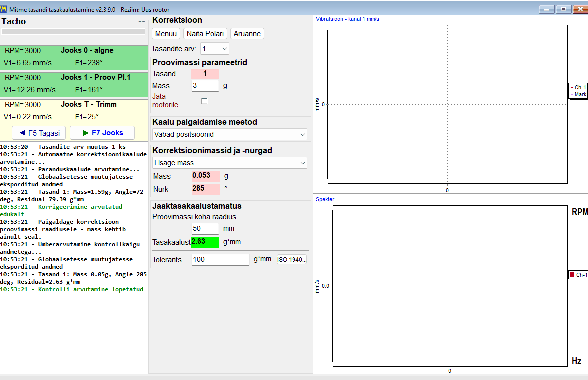
Task: Expand the Lisage mass dropdown
Action: (x=230, y=163)
